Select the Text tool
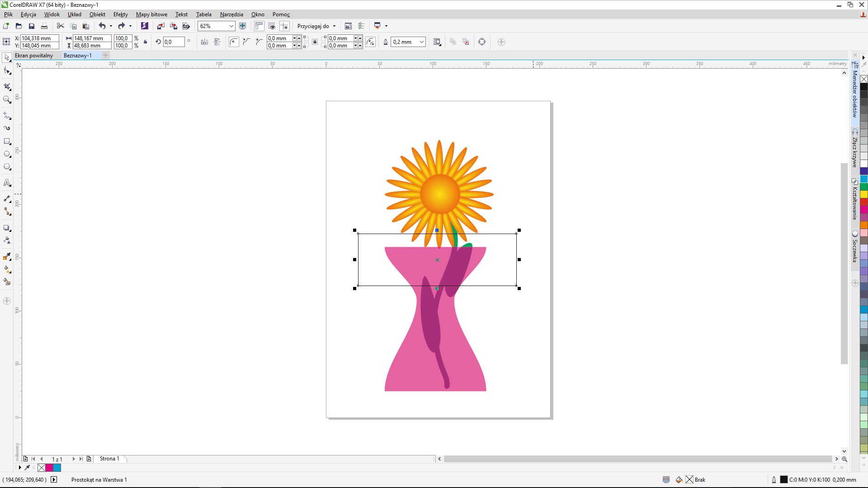 (7, 183)
